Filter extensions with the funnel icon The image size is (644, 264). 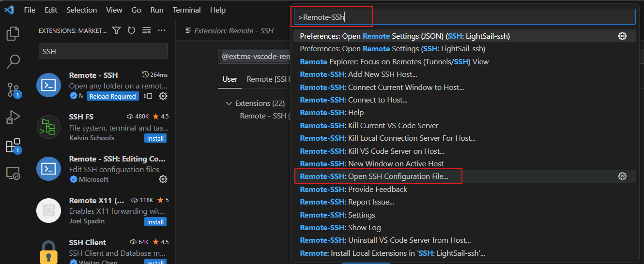point(116,30)
